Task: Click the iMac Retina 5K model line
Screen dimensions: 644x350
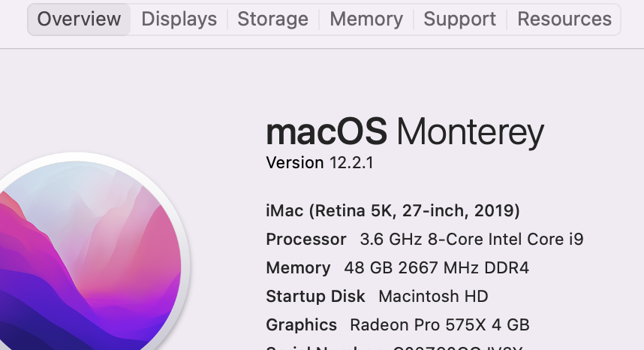Action: tap(393, 210)
